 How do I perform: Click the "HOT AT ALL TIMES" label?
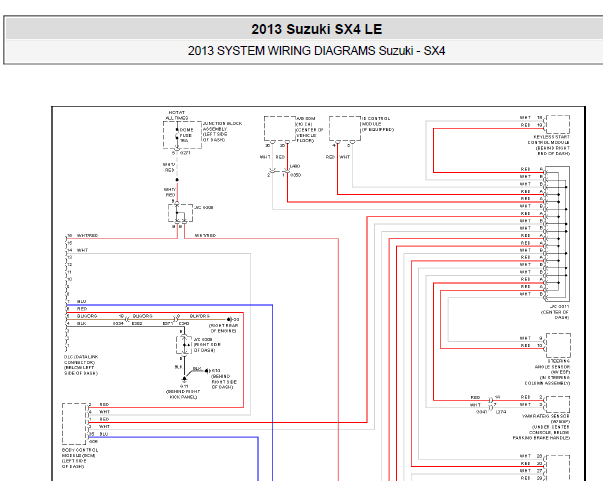pos(177,115)
